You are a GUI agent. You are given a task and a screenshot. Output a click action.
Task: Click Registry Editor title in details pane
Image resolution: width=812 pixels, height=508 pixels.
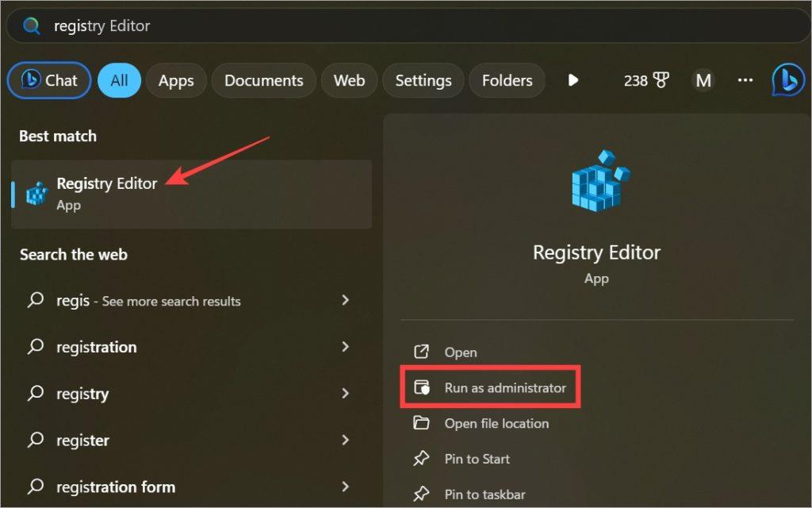pos(596,253)
